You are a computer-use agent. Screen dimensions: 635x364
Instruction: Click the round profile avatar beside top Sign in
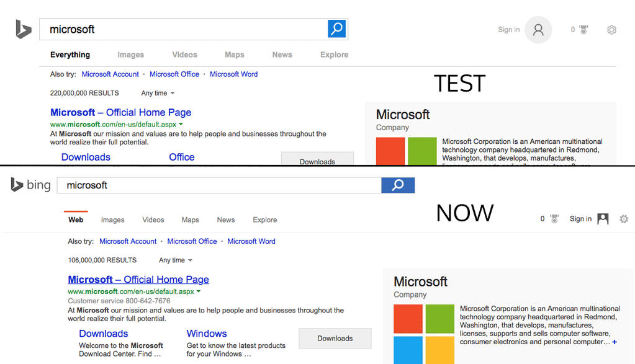[538, 30]
